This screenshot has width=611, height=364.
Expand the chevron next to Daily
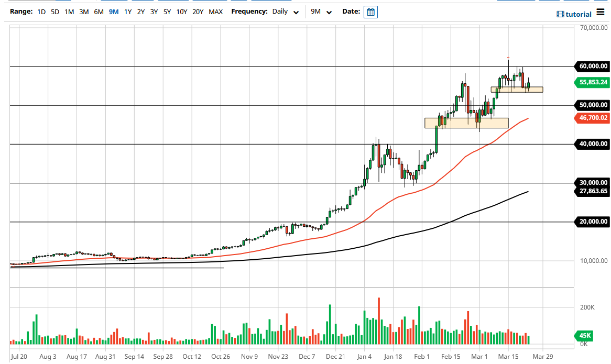[296, 12]
